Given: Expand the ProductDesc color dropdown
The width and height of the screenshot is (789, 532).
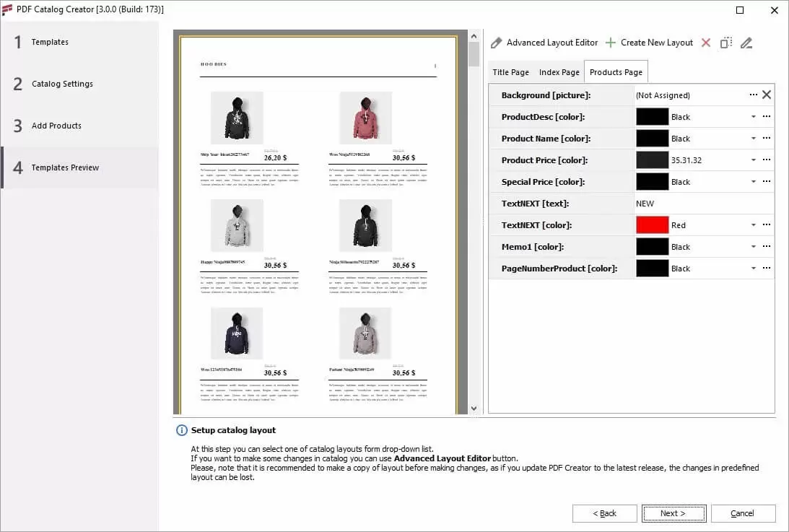Looking at the screenshot, I should 753,117.
